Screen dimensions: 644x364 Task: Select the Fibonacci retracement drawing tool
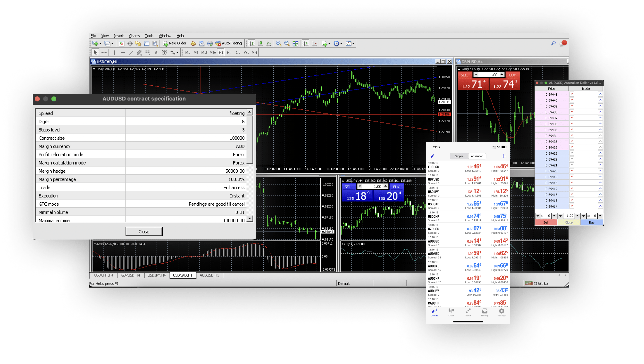pos(148,52)
